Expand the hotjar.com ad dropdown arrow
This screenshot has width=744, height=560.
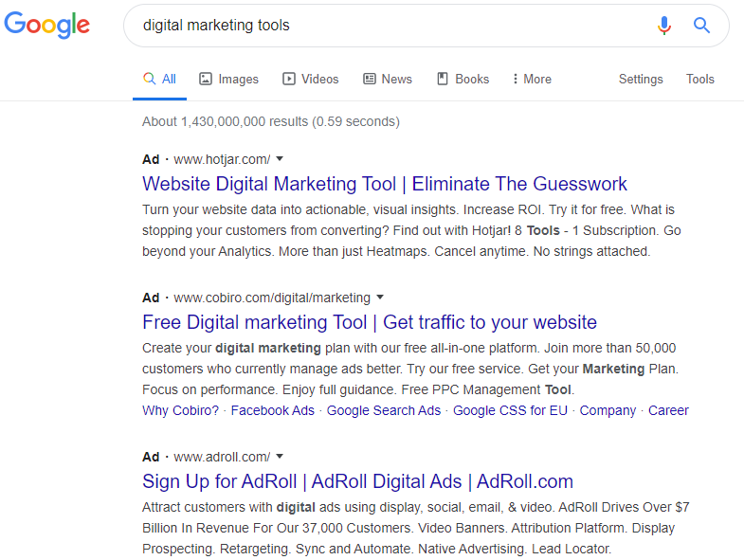pyautogui.click(x=280, y=159)
